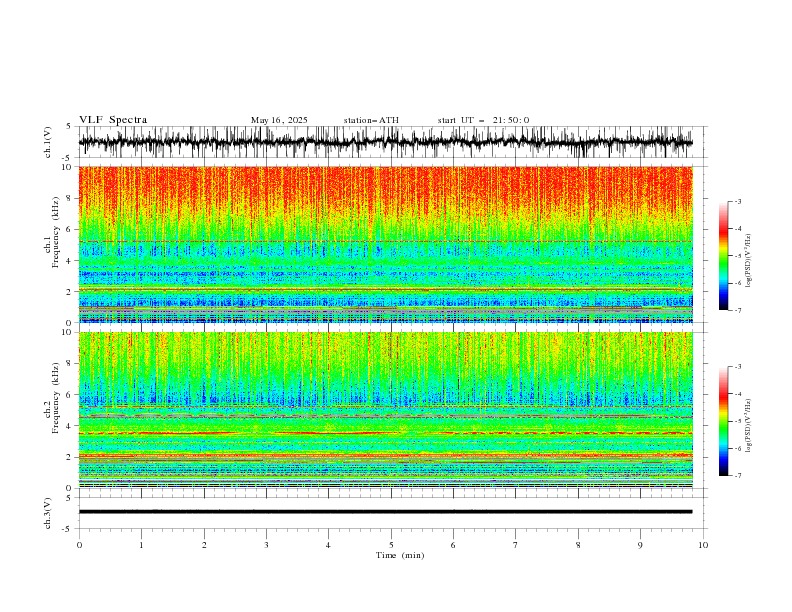Click the time axis tick label '0'
The width and height of the screenshot is (792, 612).
[79, 545]
